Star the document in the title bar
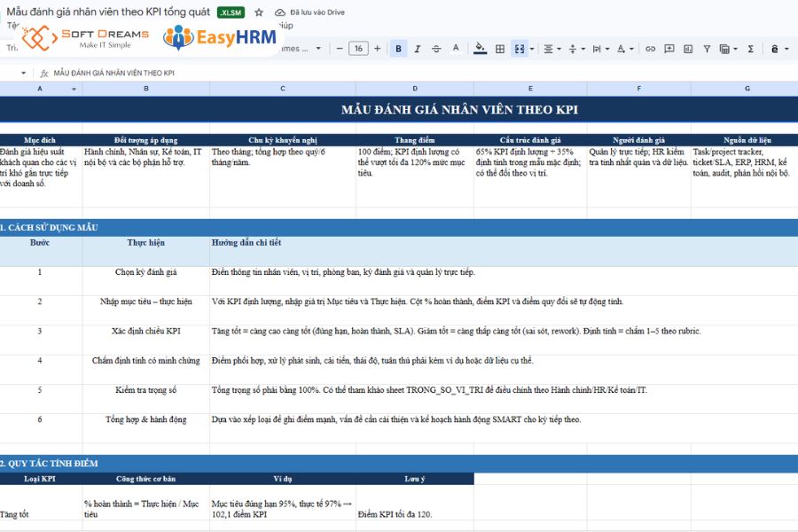This screenshot has width=798, height=532. (x=259, y=12)
